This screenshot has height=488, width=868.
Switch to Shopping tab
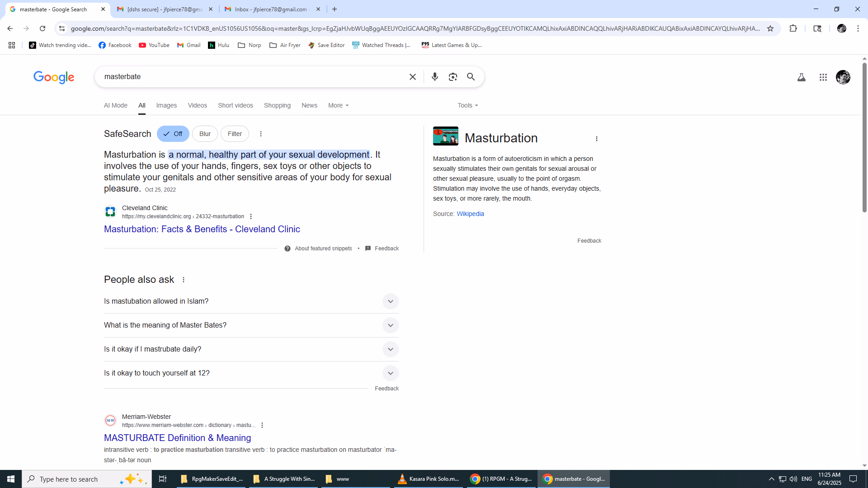(277, 105)
